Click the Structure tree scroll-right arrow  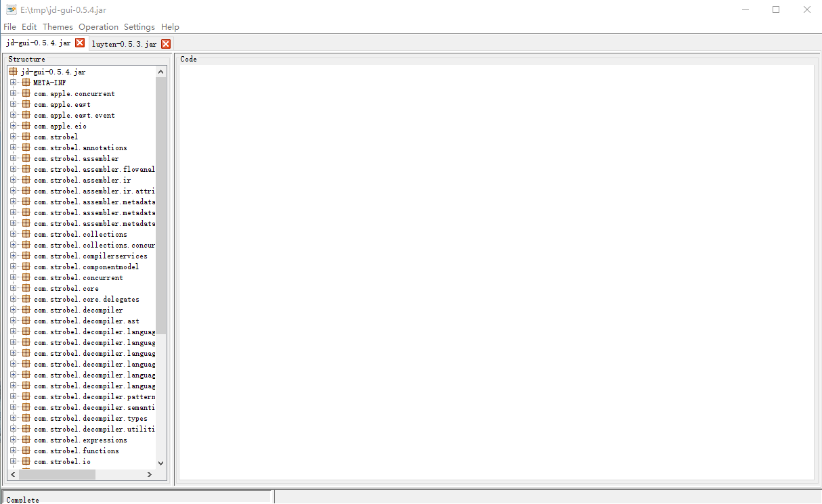tap(150, 475)
